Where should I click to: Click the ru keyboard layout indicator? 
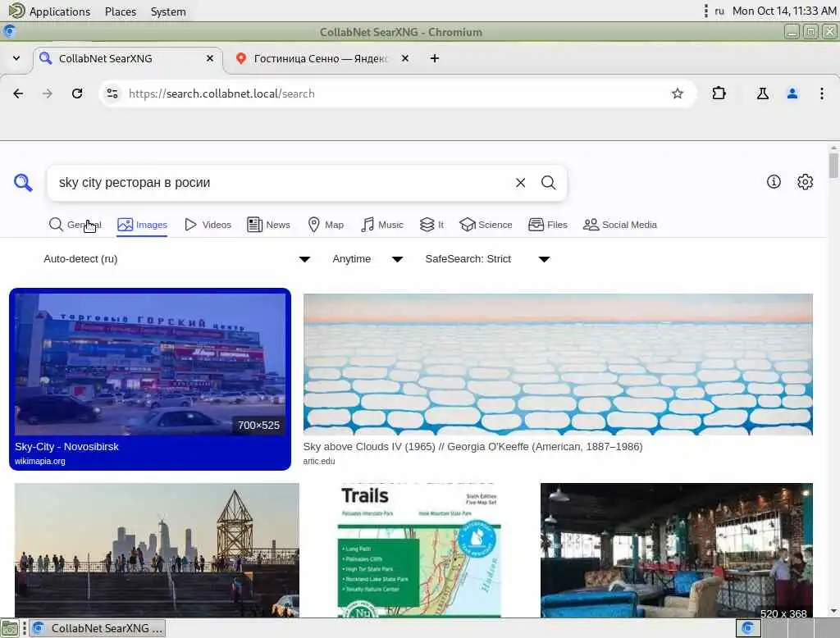point(719,11)
